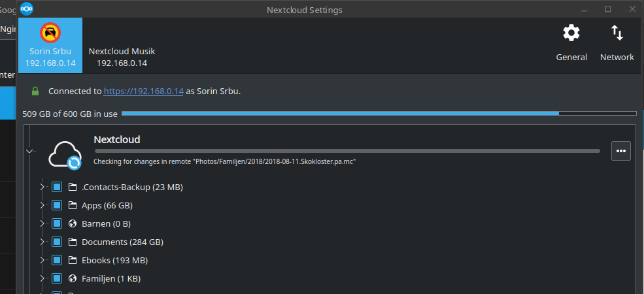Click the Nextcloud folder title

tap(117, 140)
